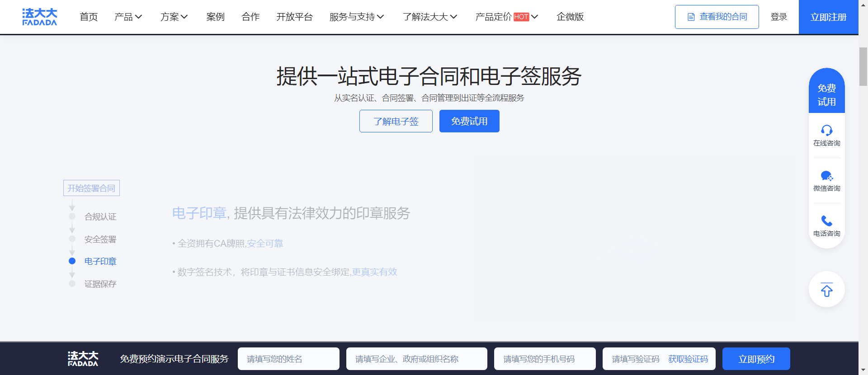Click the 电子印章 heading text
The height and width of the screenshot is (375, 868).
pyautogui.click(x=199, y=213)
